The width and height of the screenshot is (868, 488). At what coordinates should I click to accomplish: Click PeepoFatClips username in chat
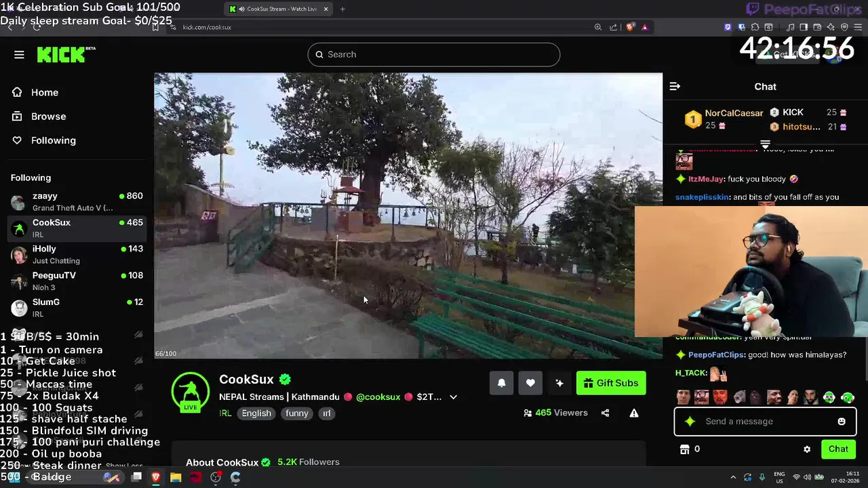click(x=717, y=355)
